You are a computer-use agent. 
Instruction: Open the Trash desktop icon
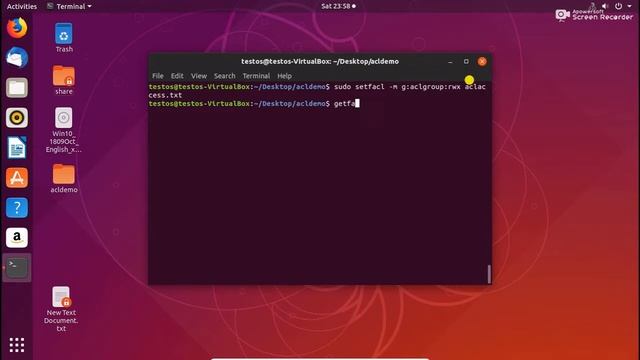coord(64,38)
